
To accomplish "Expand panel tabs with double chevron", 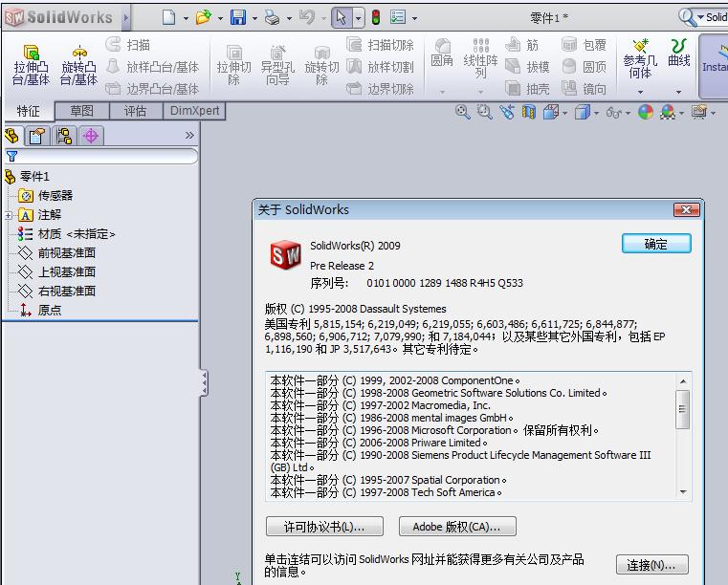I will (x=189, y=136).
